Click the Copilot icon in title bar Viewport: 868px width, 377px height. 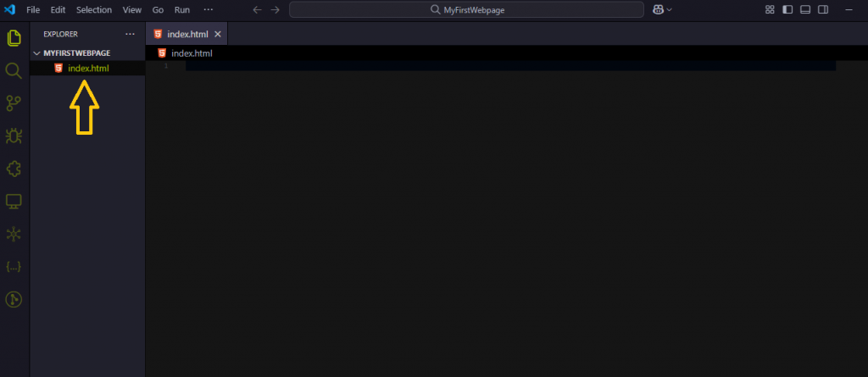[x=658, y=9]
